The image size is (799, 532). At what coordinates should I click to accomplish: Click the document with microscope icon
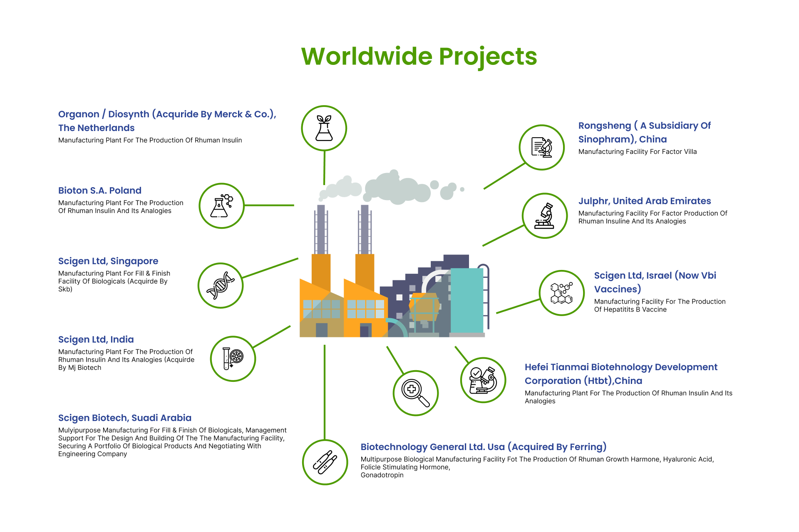click(541, 147)
